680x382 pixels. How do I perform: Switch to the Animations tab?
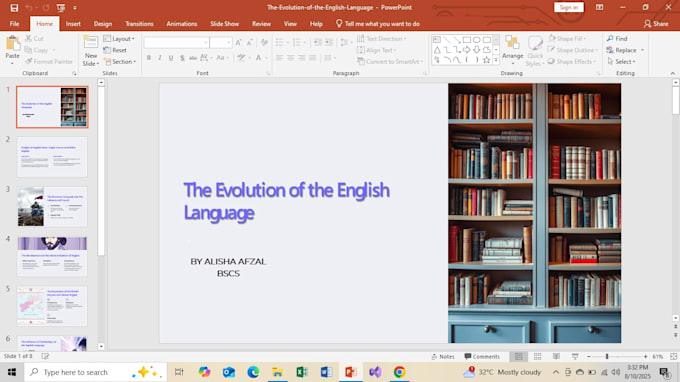pos(182,24)
